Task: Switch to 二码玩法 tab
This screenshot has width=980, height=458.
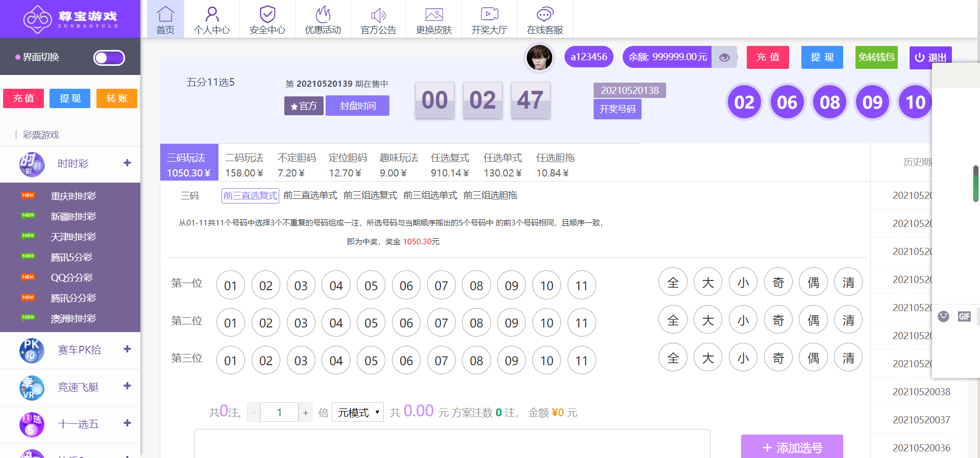Action: [244, 165]
